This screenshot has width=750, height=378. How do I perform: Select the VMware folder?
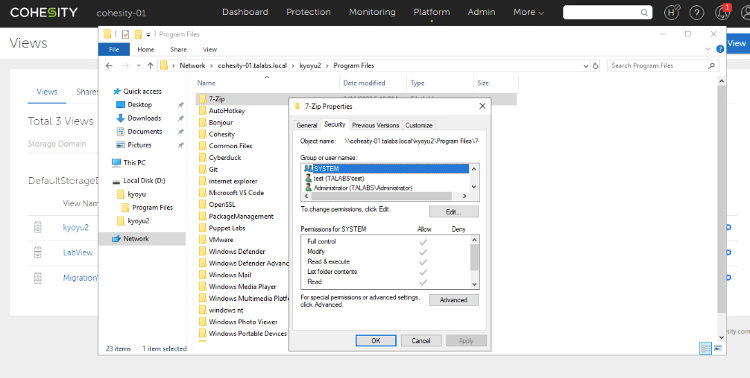[x=221, y=240]
